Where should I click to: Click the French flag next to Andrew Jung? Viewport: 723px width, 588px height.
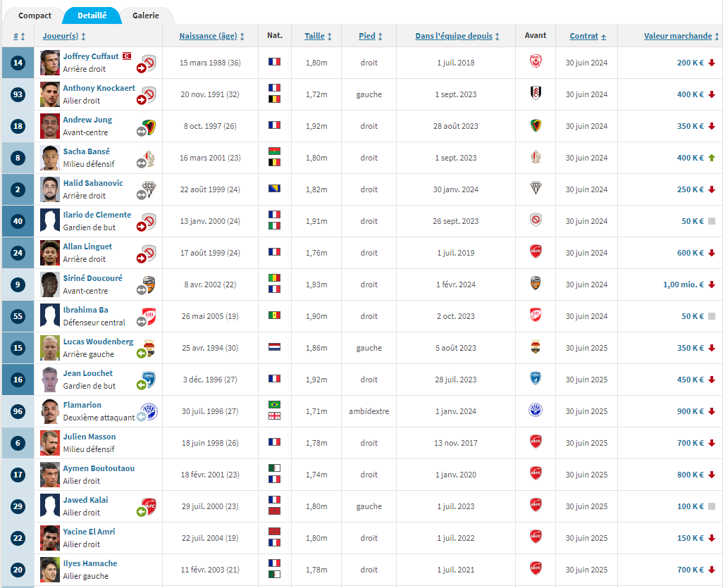[274, 125]
